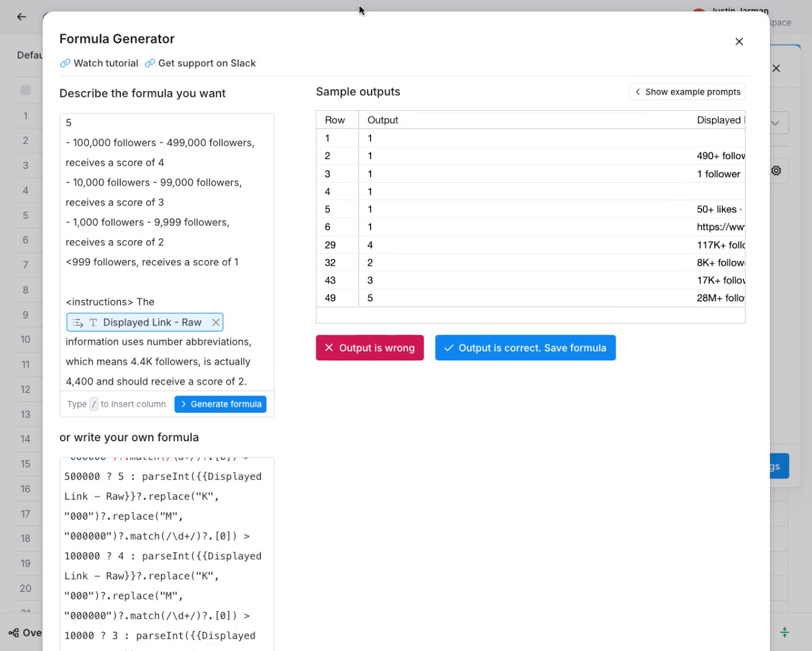This screenshot has width=812, height=651.
Task: Click into the custom formula code editor
Action: point(167,554)
